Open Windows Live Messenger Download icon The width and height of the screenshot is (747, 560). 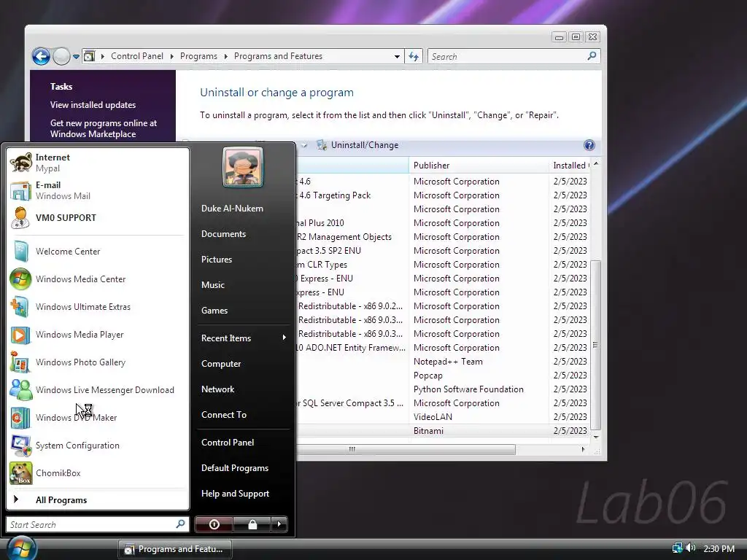[21, 390]
